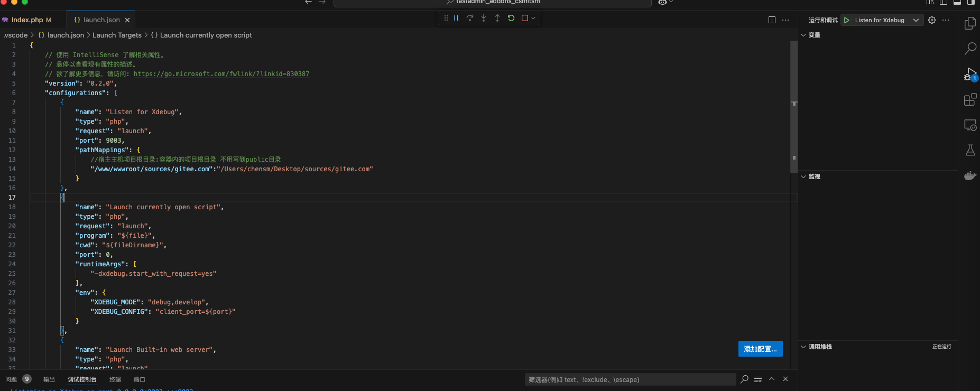980x391 pixels.
Task: Click .vscode in the breadcrumb
Action: click(15, 35)
